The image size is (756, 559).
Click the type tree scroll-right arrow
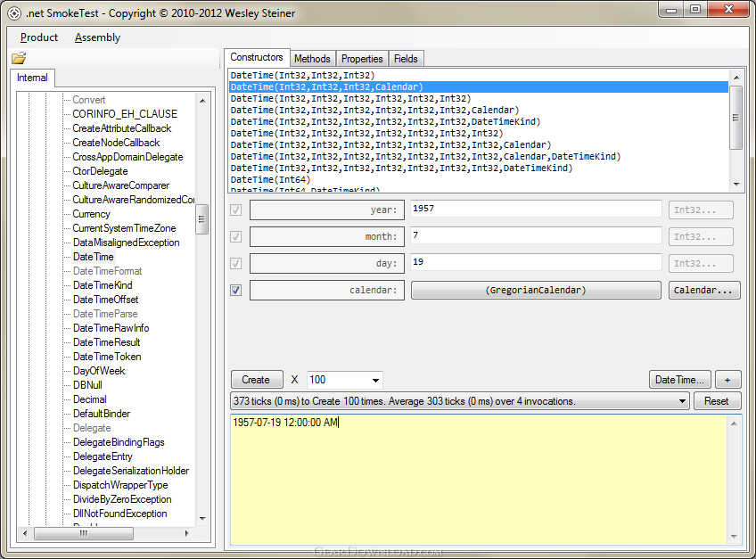187,533
